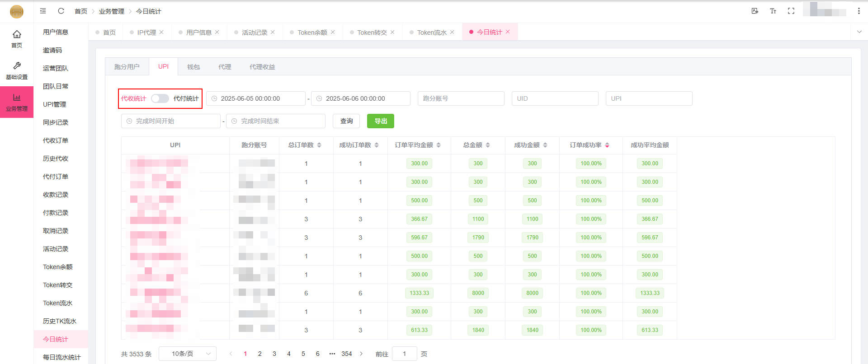Click the 跑分账号 input field
This screenshot has height=364, width=868.
tap(461, 98)
